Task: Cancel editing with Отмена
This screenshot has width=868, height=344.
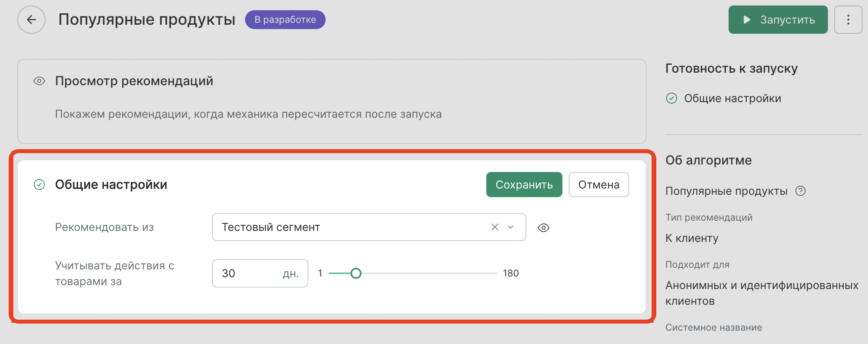Action: pos(599,185)
